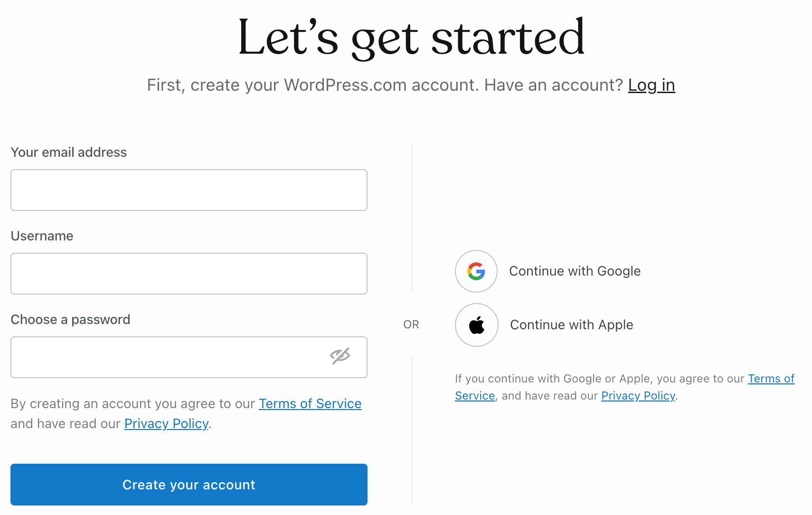
Task: Click the Google logo icon
Action: (476, 271)
